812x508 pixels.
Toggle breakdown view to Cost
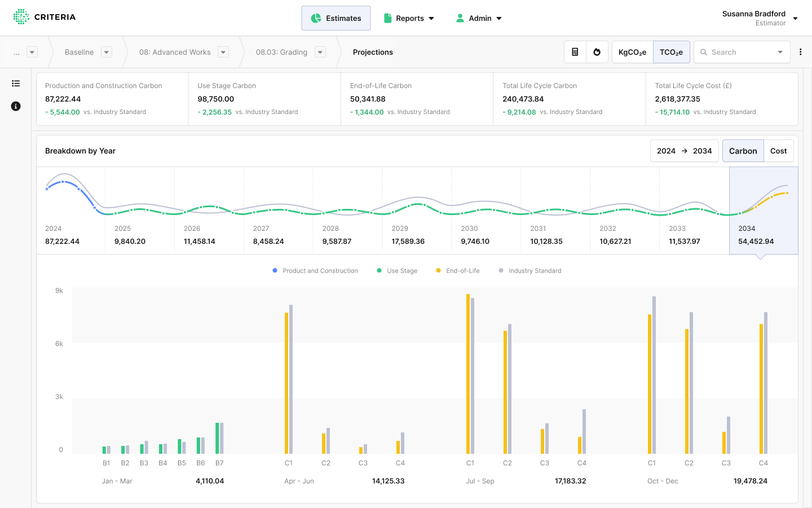(778, 151)
